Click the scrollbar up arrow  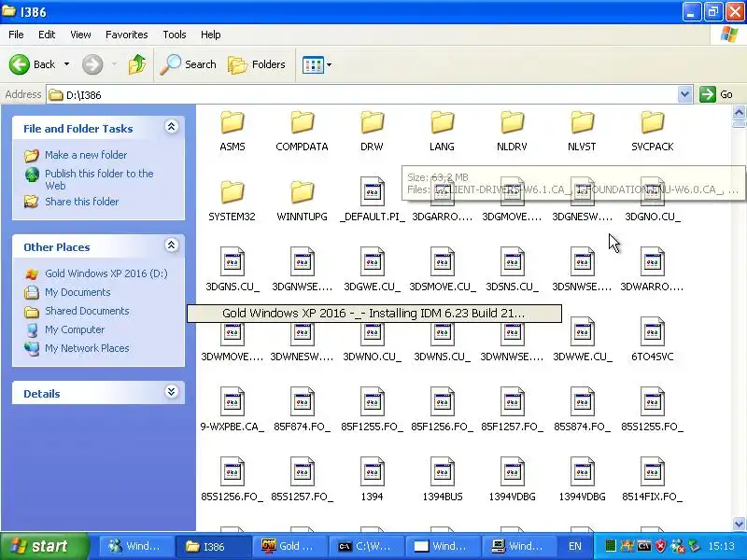click(x=739, y=112)
